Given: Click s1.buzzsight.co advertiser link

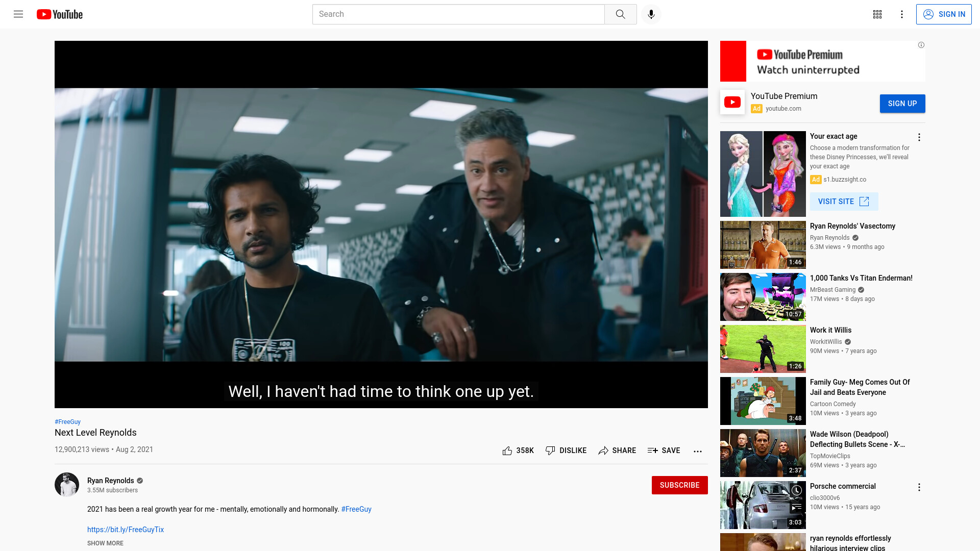Looking at the screenshot, I should [x=845, y=180].
